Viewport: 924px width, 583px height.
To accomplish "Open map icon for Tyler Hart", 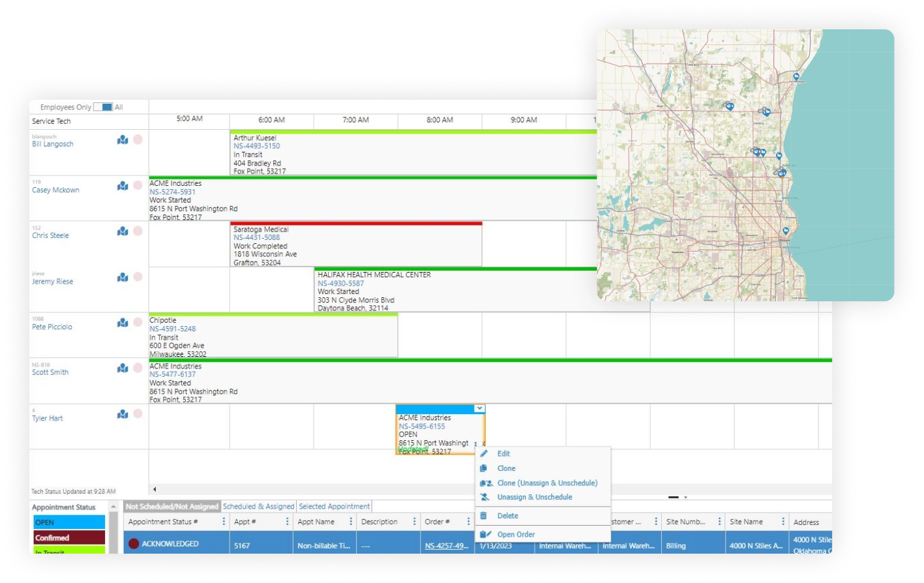I will pos(123,414).
